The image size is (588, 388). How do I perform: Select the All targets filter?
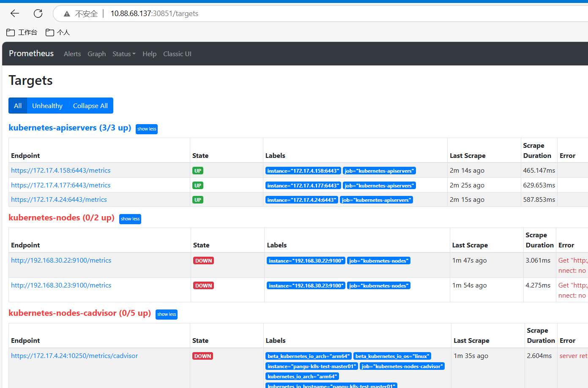18,106
